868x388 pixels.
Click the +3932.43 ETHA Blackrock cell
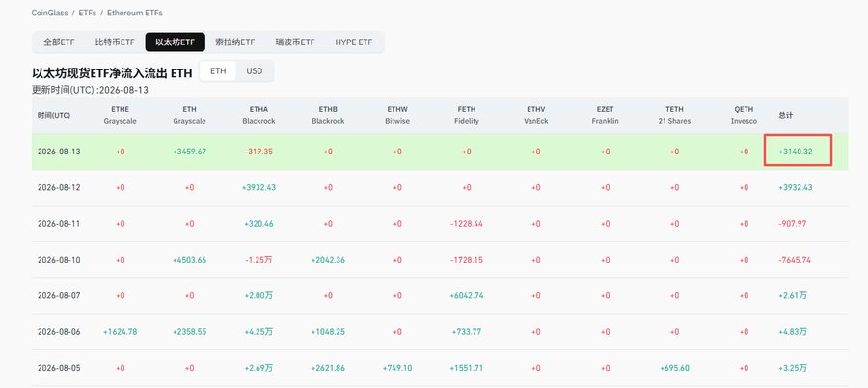point(258,187)
